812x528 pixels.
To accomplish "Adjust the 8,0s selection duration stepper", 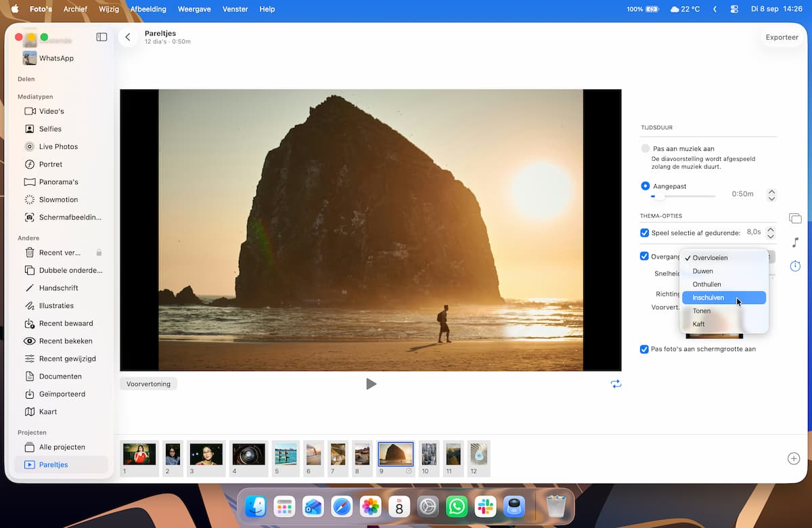I will pos(770,232).
